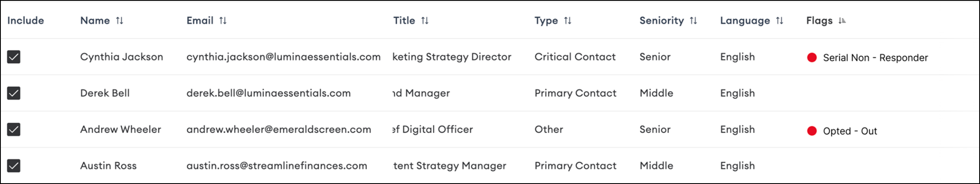Click the Language column sort icon

pos(780,21)
